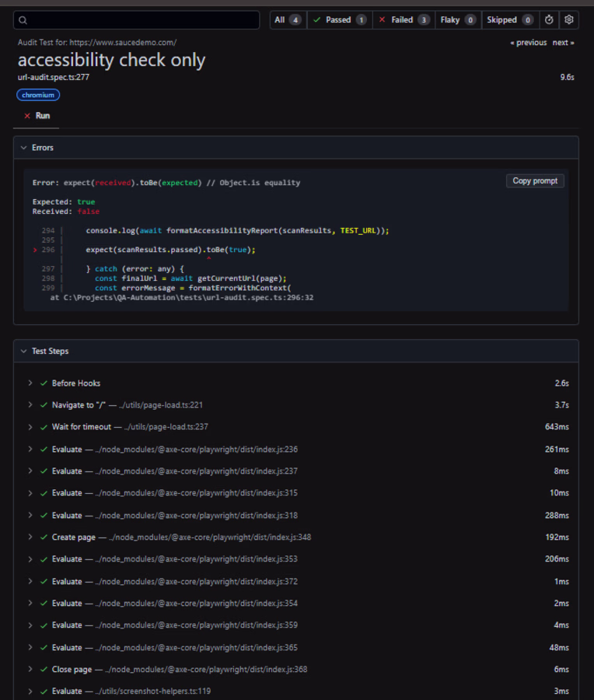
Task: Expand Evaluate step at index.js:359
Action: [x=30, y=625]
